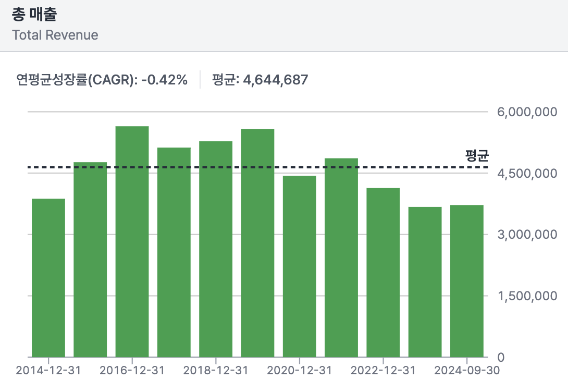Image resolution: width=568 pixels, height=392 pixels.
Task: Select the bar for 2015 revenue
Action: 90,260
